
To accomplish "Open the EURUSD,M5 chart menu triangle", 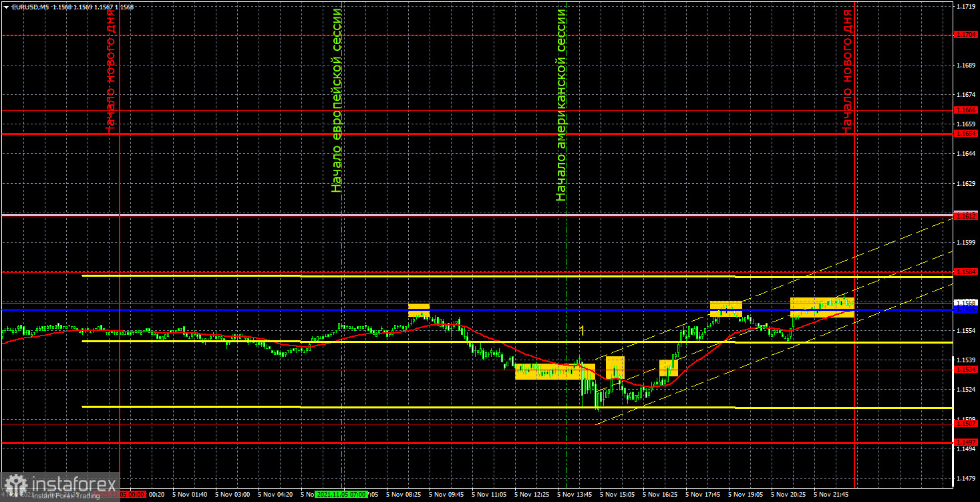I will click(5, 7).
